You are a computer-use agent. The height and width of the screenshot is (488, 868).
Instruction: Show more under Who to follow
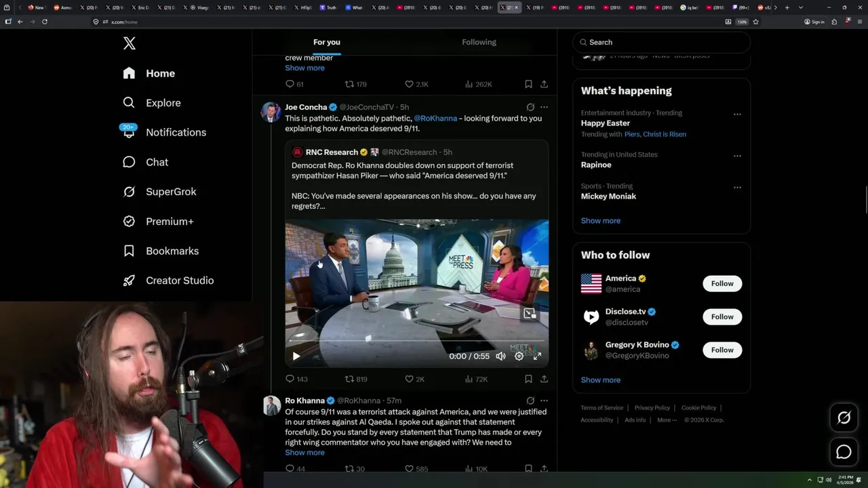click(601, 380)
